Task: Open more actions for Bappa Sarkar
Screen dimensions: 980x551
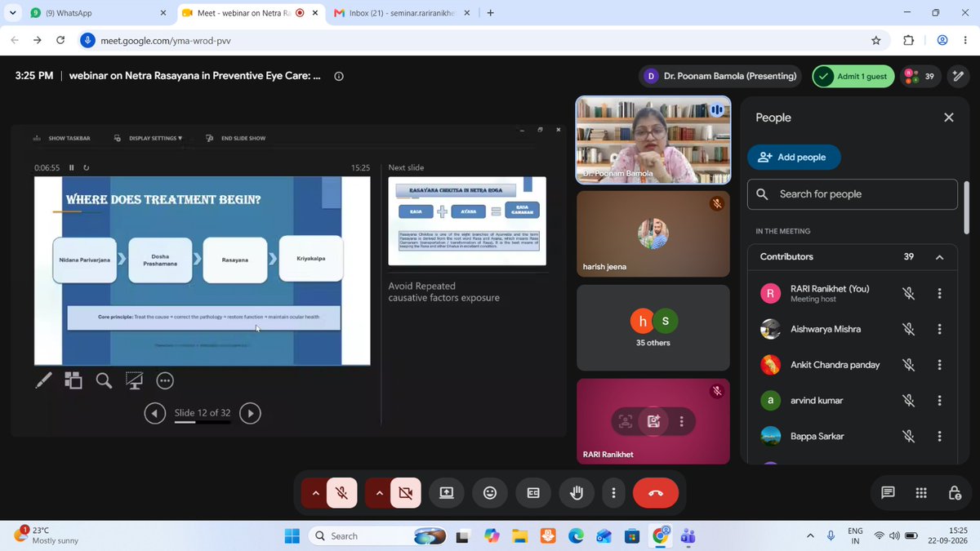Action: click(940, 436)
